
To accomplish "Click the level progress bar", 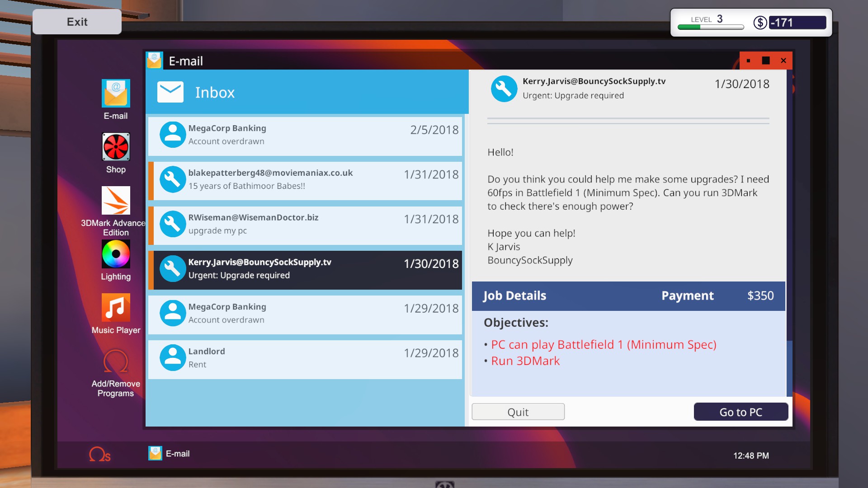I will [x=711, y=27].
